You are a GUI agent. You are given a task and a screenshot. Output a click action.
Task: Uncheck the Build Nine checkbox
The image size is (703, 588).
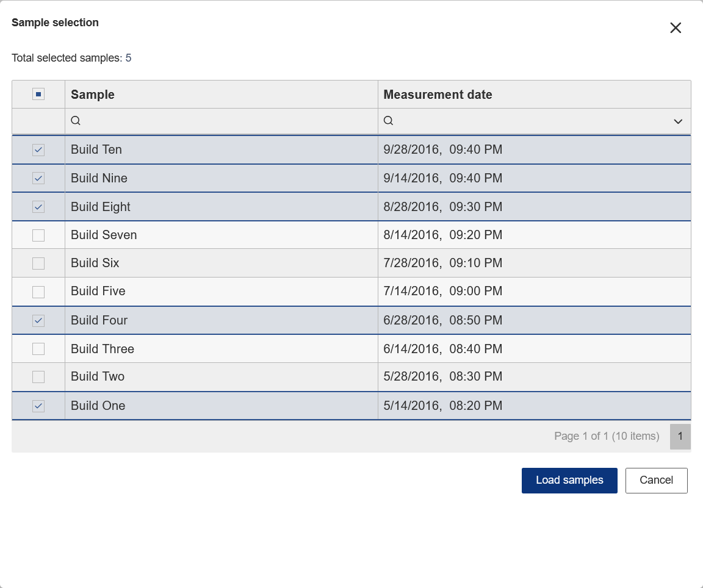point(38,178)
